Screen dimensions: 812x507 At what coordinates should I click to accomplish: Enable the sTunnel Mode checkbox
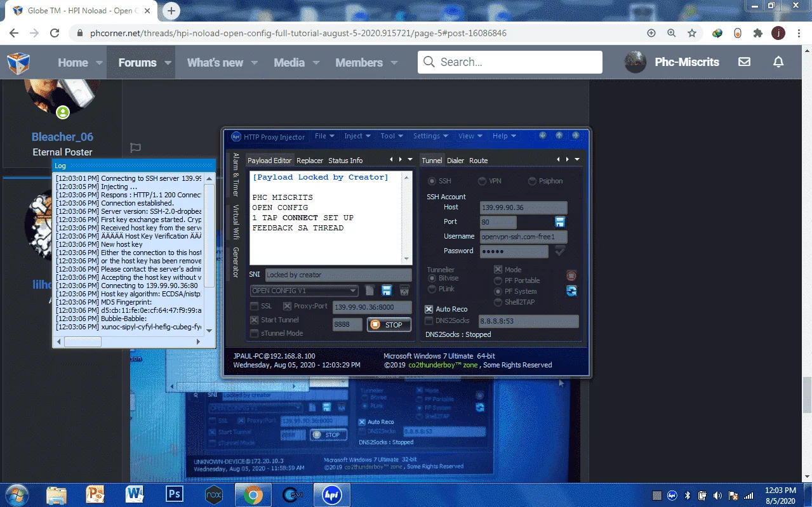(x=255, y=334)
